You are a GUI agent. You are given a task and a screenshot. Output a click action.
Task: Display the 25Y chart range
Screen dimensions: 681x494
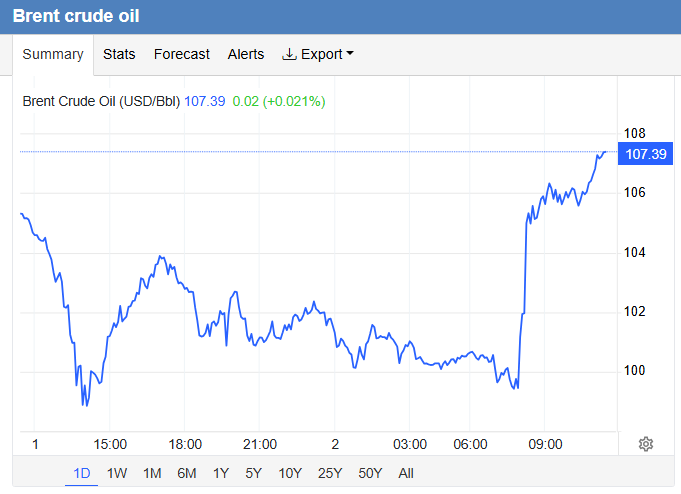tap(328, 473)
